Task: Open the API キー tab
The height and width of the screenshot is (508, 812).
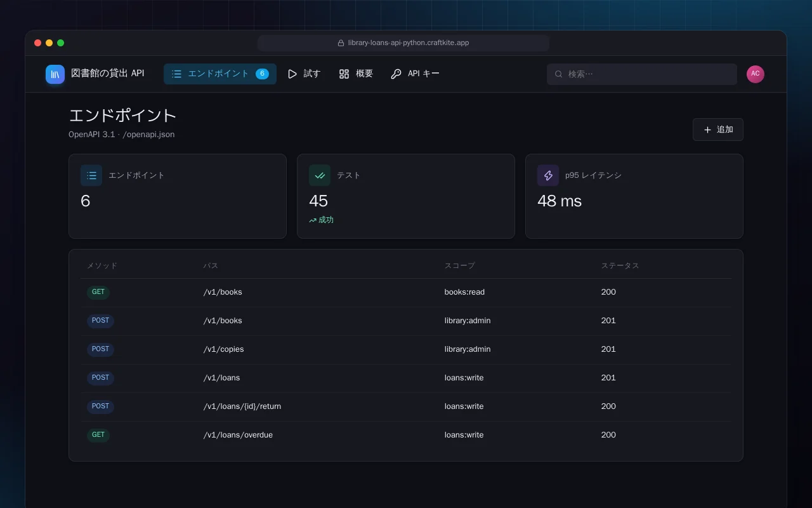Action: (x=416, y=74)
